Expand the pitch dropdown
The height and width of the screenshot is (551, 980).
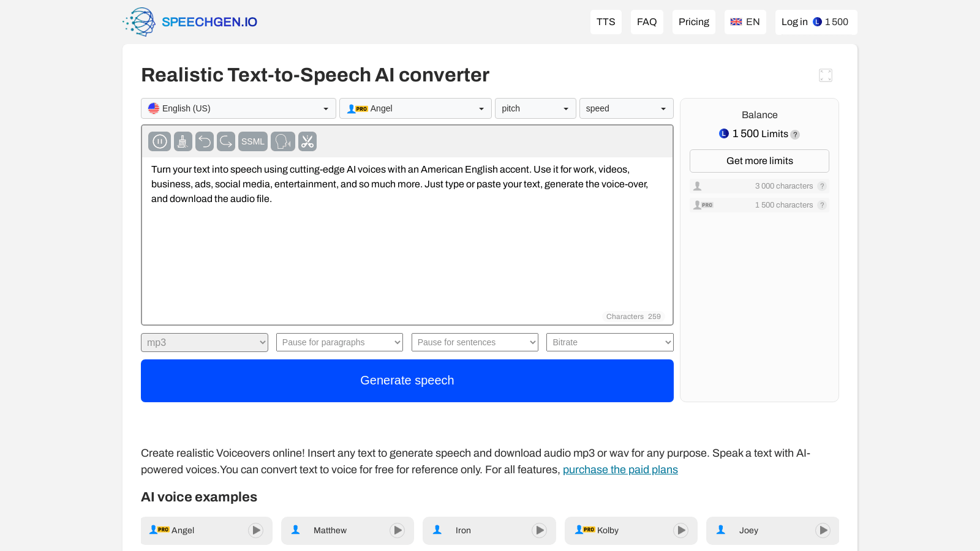click(535, 108)
